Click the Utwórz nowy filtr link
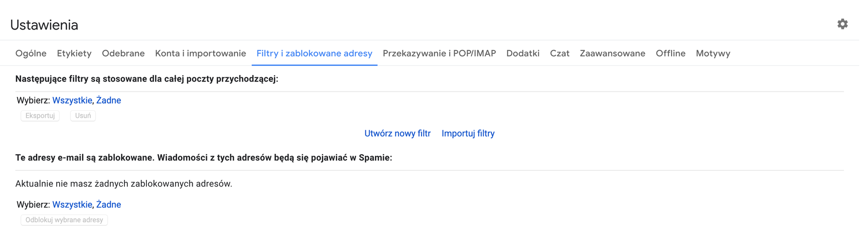The image size is (868, 250). [397, 134]
